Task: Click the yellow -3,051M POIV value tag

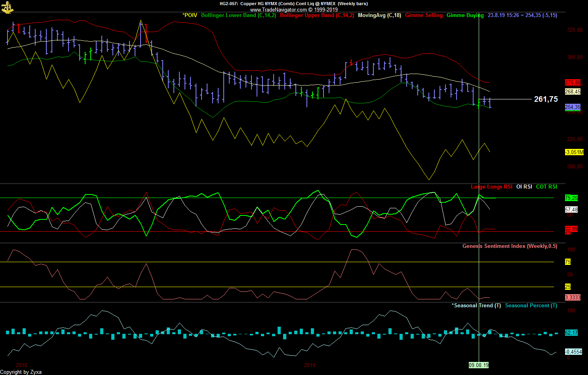Action: (x=574, y=152)
